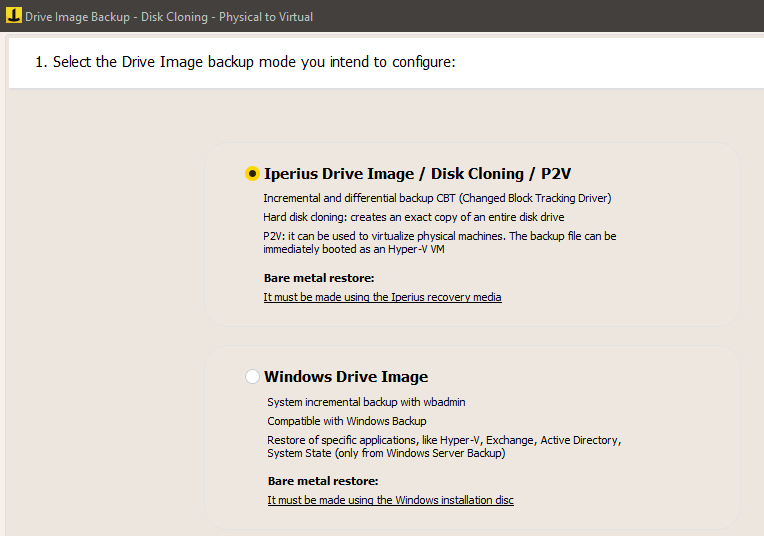This screenshot has width=764, height=536.
Task: Click the white header banner beside step text
Action: 609,62
